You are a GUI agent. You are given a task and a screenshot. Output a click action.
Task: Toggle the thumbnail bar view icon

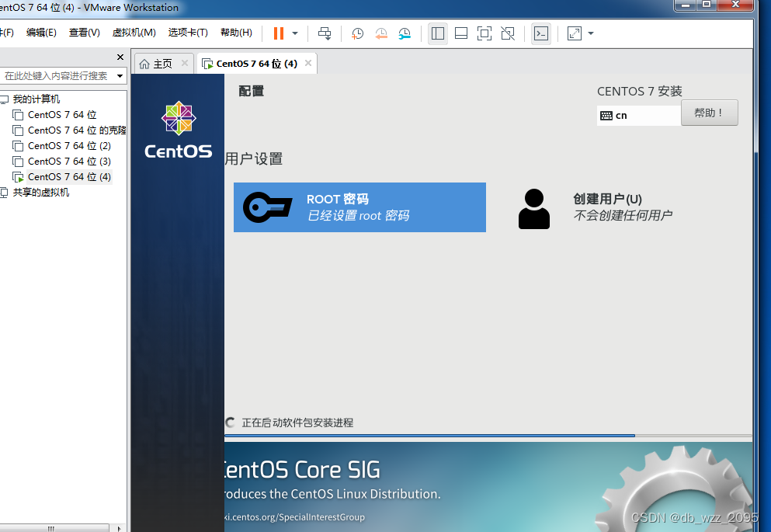coord(461,33)
